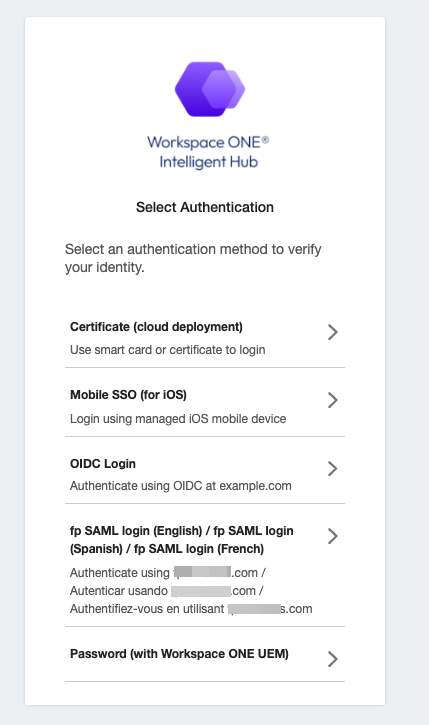
Task: Click the chevron arrow beside Mobile SSO (for iOS)
Action: [x=333, y=400]
